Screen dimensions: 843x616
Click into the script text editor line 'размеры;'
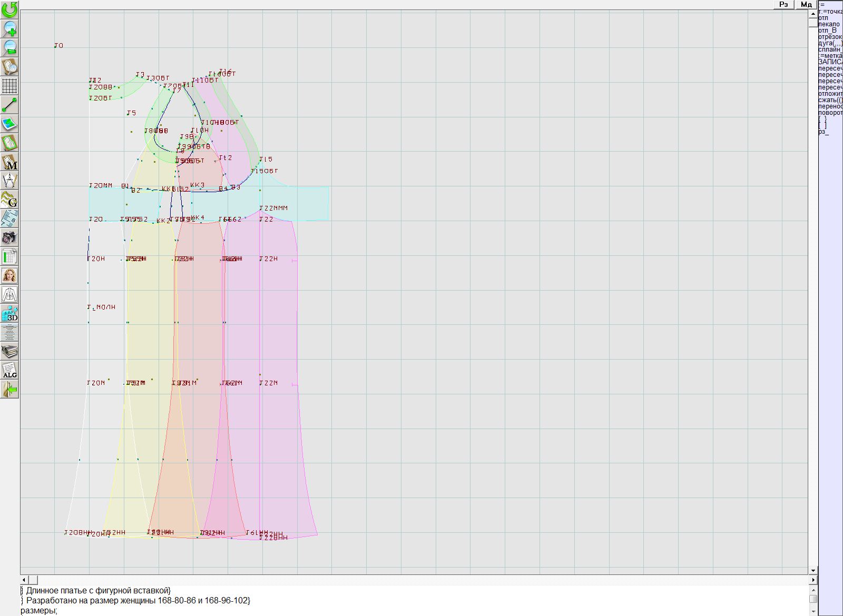[39, 611]
